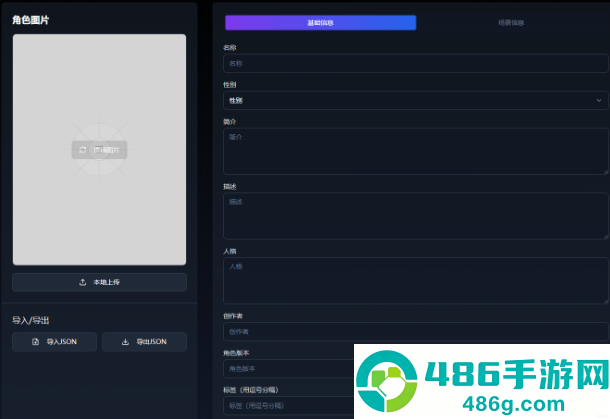This screenshot has height=419, width=610.
Task: Expand the 性别 dropdown chevron
Action: pos(599,100)
